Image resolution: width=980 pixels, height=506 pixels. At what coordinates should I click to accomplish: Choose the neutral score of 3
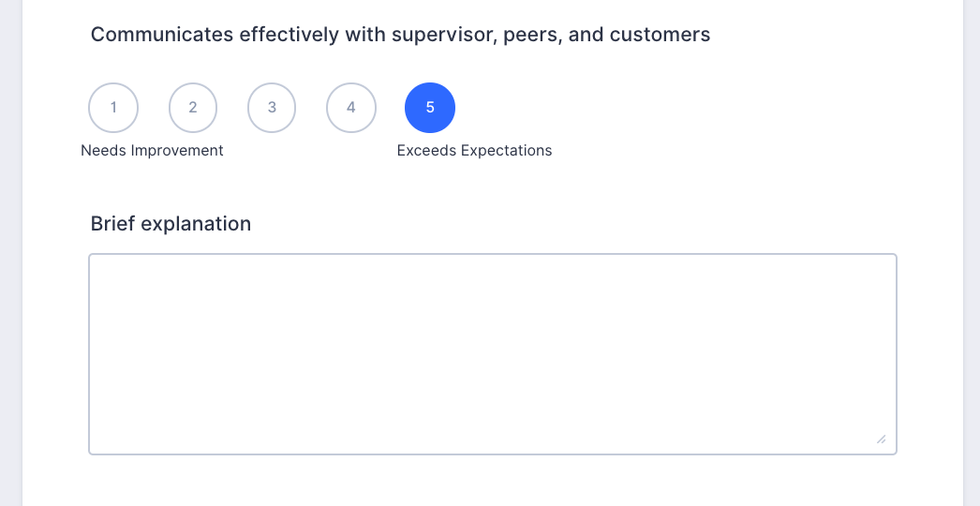tap(272, 108)
